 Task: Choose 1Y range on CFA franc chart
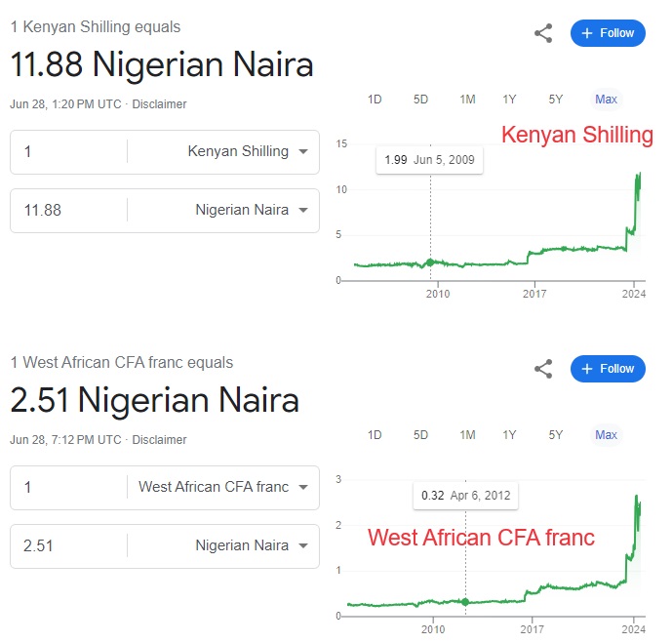tap(509, 435)
